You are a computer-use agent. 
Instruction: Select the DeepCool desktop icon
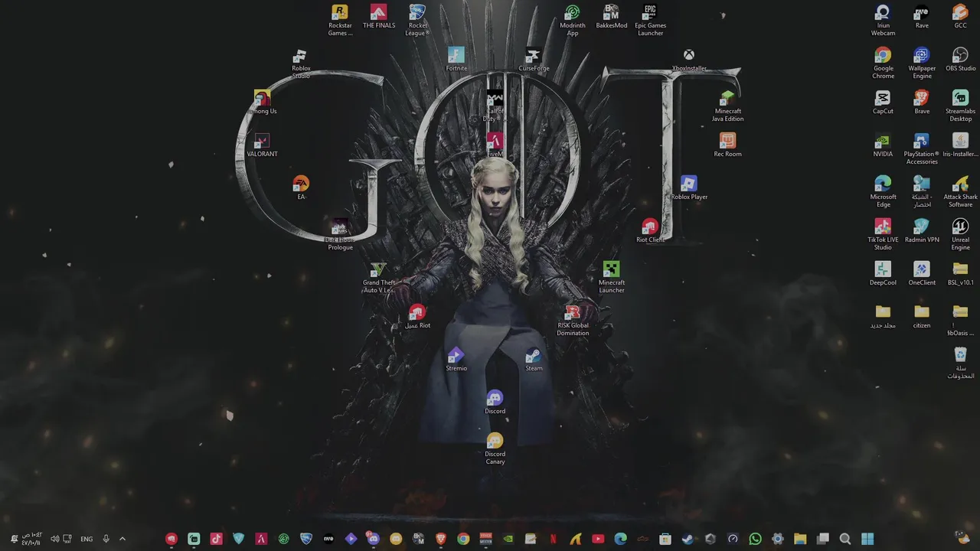883,274
